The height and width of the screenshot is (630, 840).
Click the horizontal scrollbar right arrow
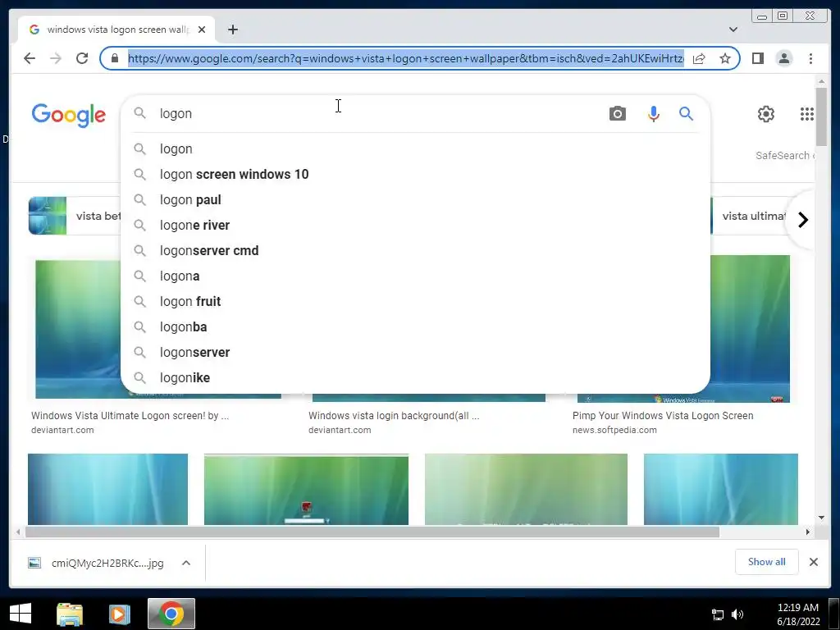(x=807, y=532)
